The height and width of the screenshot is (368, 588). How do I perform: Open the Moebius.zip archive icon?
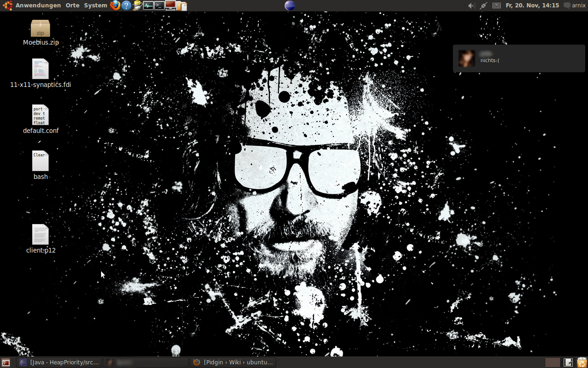click(40, 28)
